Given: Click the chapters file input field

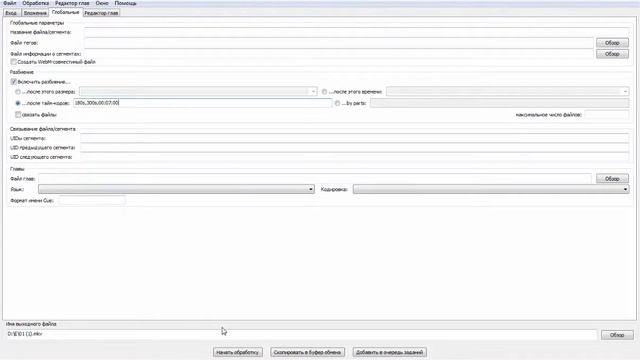Looking at the screenshot, I should (x=315, y=178).
